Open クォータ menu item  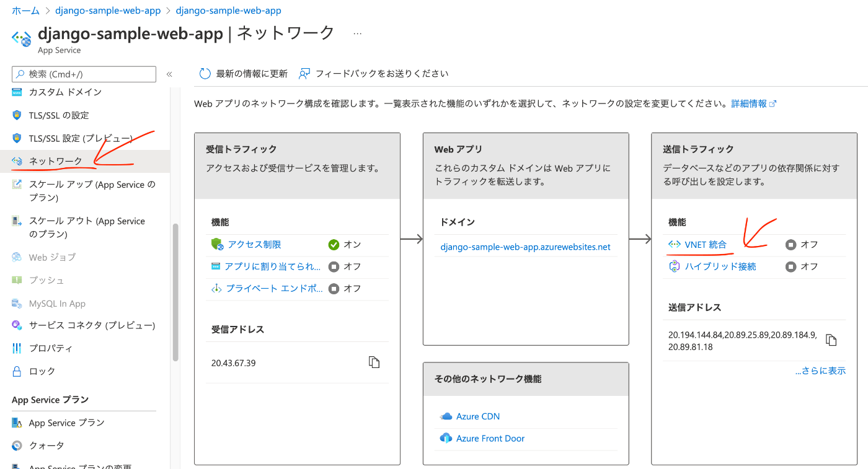pyautogui.click(x=46, y=445)
